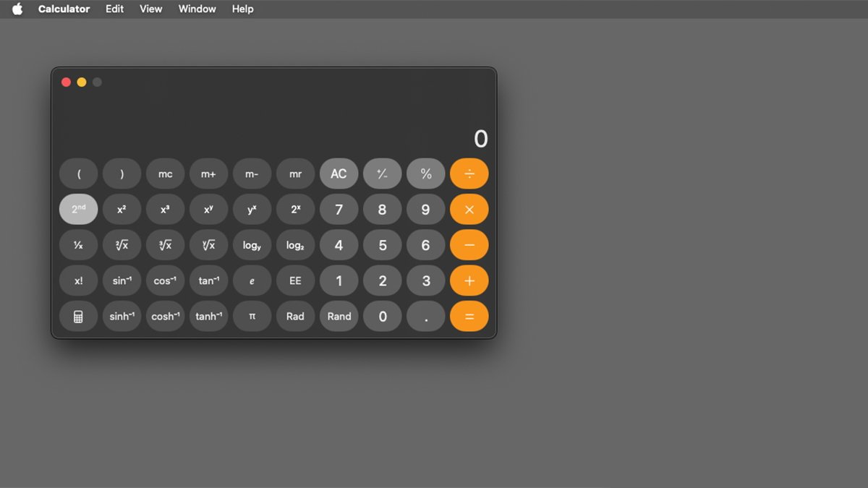The width and height of the screenshot is (868, 488).
Task: Open the Apple menu
Action: 17,9
